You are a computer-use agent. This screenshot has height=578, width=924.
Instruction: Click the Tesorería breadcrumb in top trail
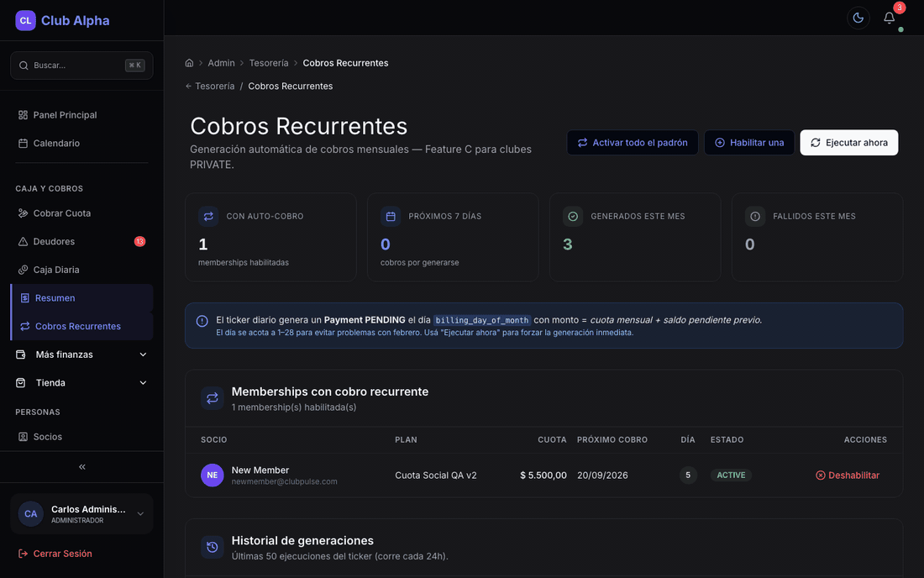(x=269, y=63)
